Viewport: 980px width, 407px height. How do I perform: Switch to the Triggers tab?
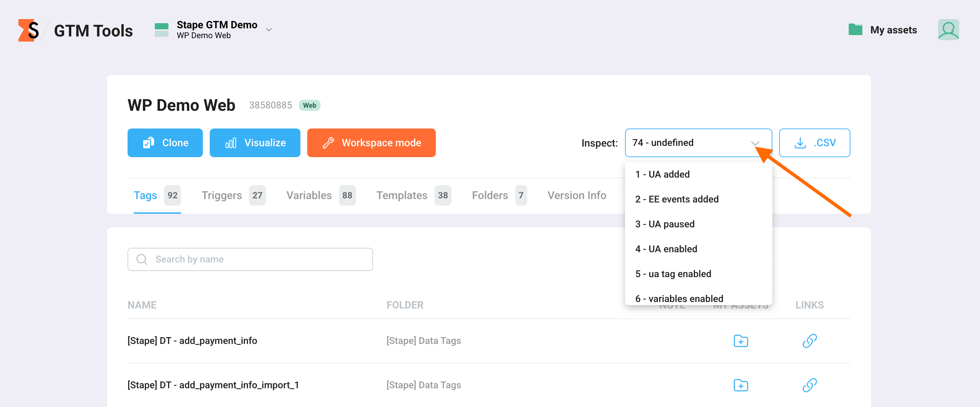click(233, 195)
